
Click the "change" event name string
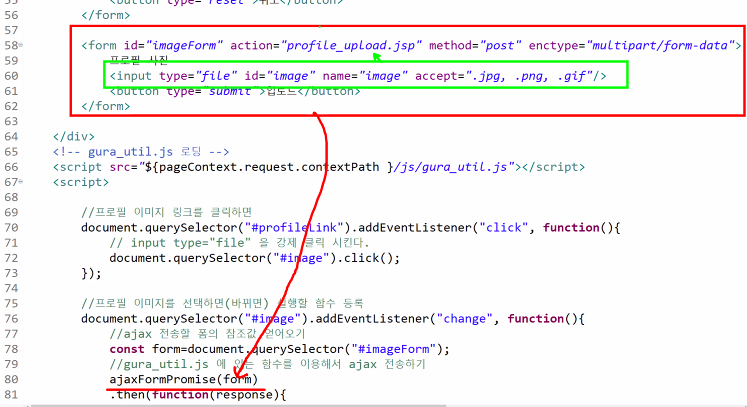coord(465,318)
